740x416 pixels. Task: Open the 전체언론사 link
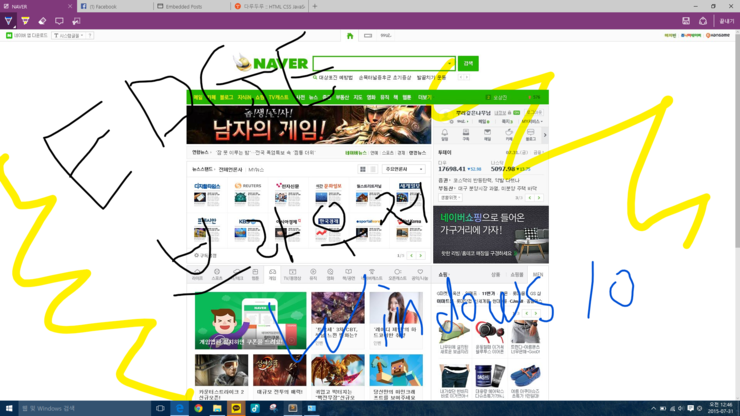pos(230,169)
